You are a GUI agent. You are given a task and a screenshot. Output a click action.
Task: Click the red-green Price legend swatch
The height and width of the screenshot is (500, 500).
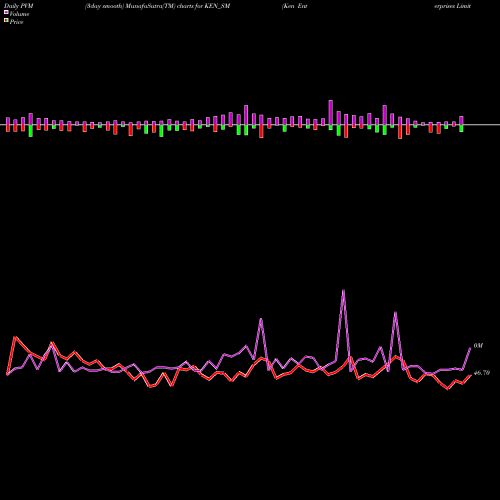pyautogui.click(x=6, y=21)
